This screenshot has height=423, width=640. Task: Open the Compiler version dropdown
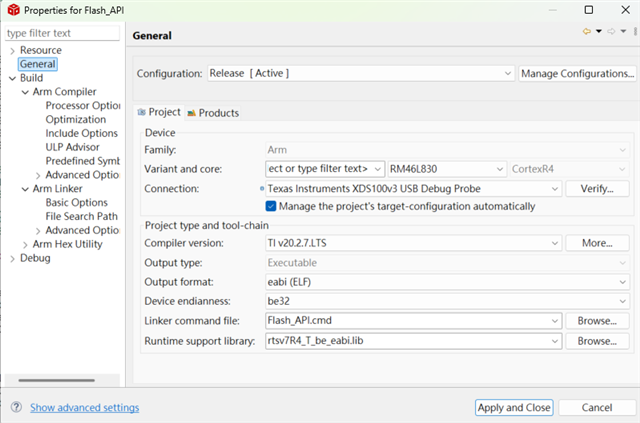tap(413, 243)
